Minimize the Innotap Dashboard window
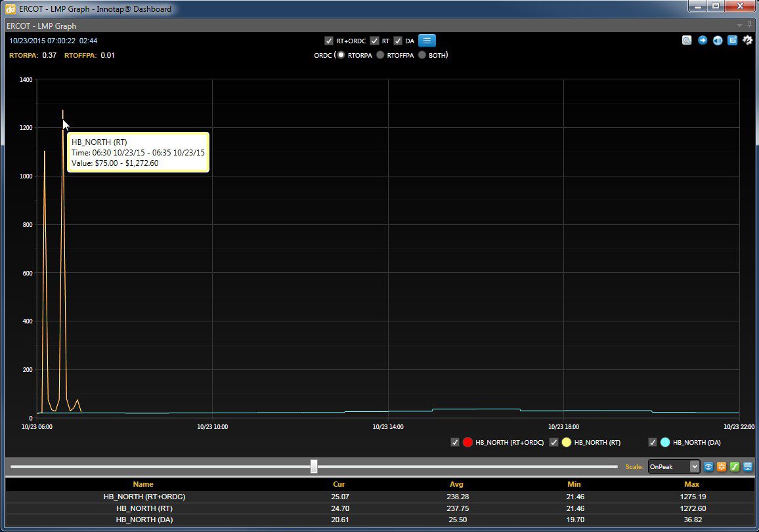 click(697, 6)
